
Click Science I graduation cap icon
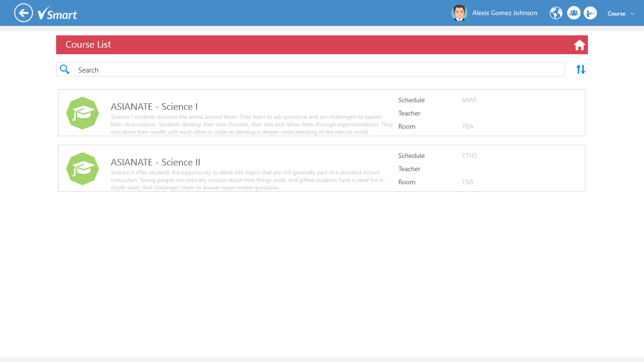[83, 113]
